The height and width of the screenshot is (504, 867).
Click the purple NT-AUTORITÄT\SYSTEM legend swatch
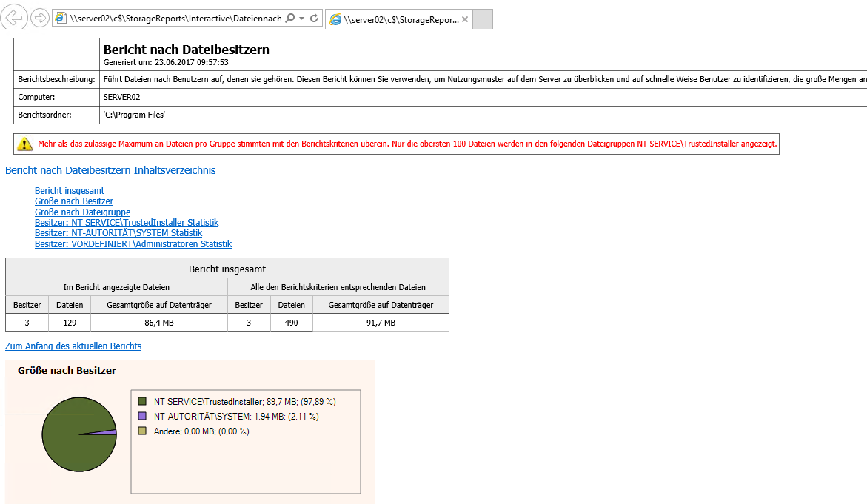142,416
